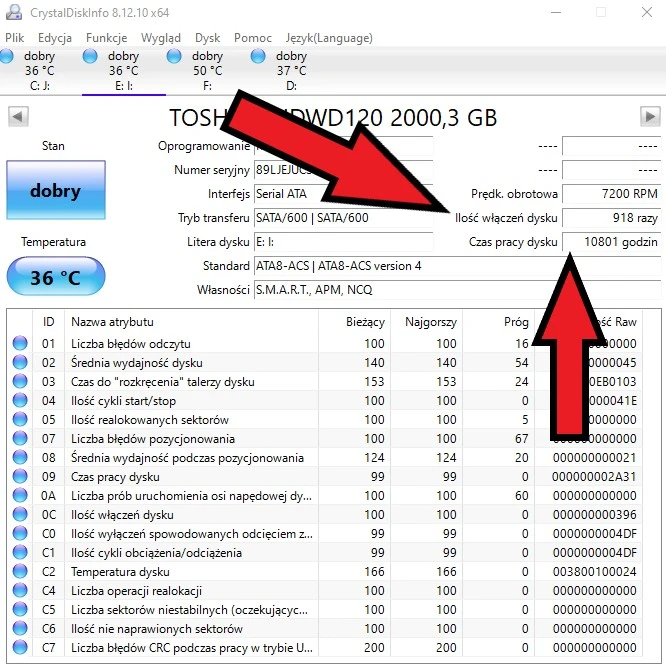Open the Dysk menu
The width and height of the screenshot is (666, 668).
[207, 38]
